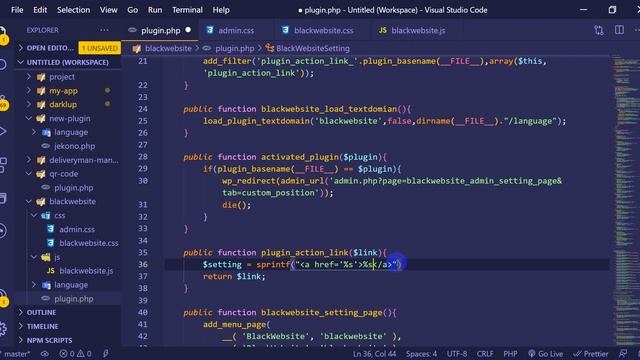Click the lightning bolt icon in status bar
Image resolution: width=640 pixels, height=360 pixels.
pyautogui.click(x=106, y=354)
